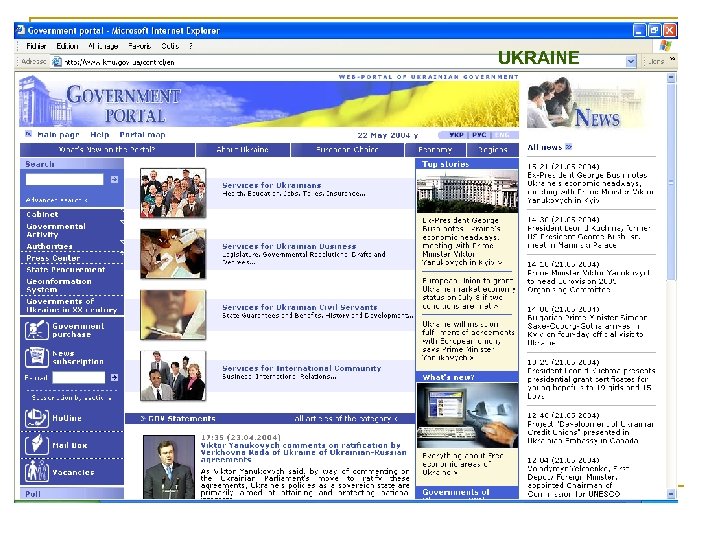The image size is (720, 540).
Task: Open the ? help menu
Action: 191,46
